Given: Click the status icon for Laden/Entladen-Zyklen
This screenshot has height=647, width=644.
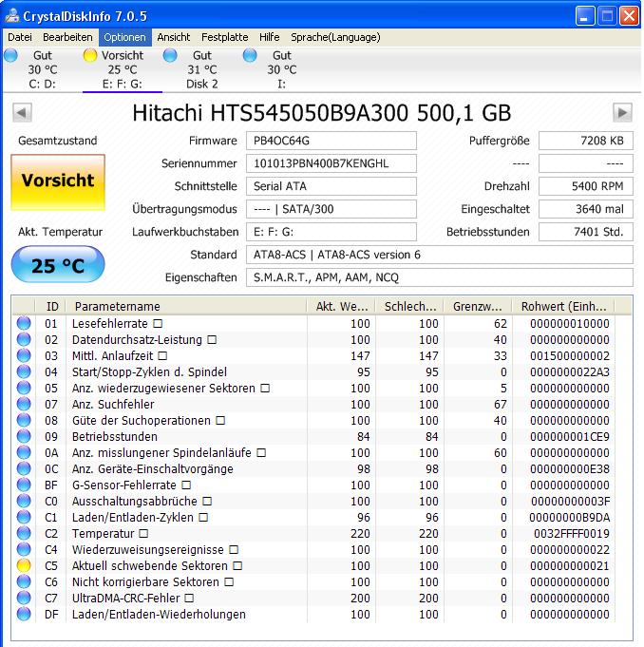Looking at the screenshot, I should point(24,517).
